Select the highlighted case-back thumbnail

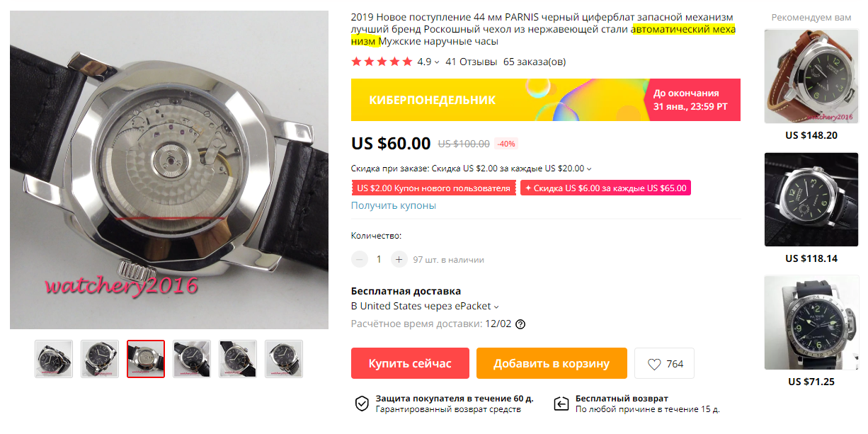[146, 359]
